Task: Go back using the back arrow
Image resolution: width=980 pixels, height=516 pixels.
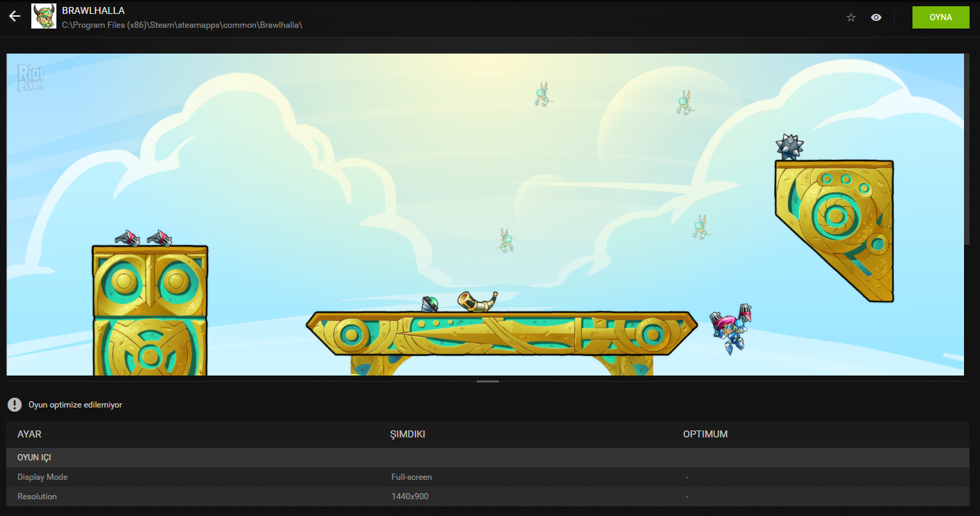Action: click(15, 17)
